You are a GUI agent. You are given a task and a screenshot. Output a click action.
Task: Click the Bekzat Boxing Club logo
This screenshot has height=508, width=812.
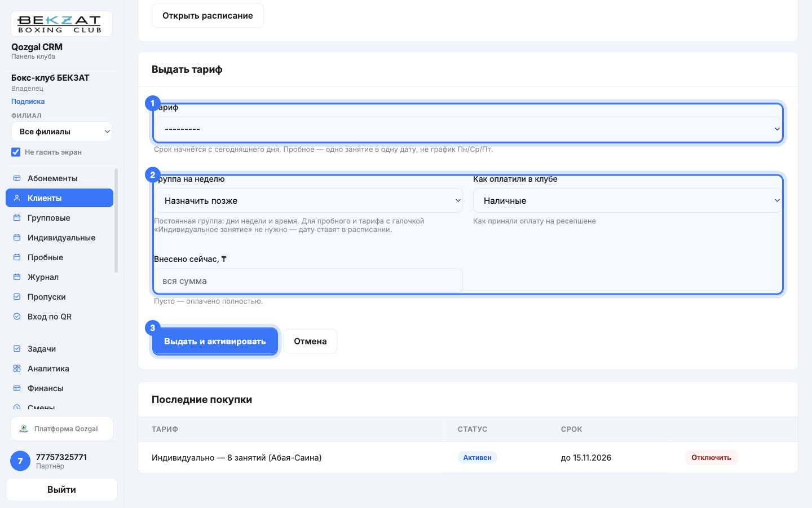click(61, 24)
